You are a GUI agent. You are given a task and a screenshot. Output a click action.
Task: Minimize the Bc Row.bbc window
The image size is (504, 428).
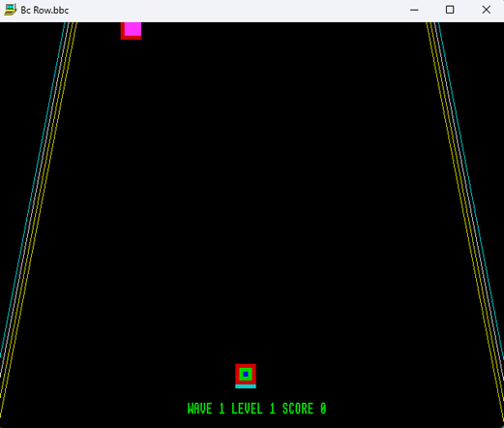click(x=414, y=10)
